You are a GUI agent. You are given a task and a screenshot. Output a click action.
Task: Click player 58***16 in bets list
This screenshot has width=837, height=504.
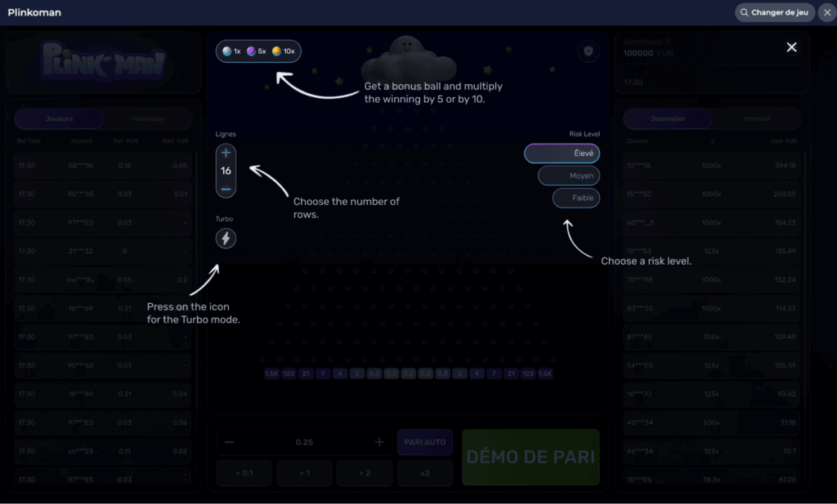click(x=81, y=165)
